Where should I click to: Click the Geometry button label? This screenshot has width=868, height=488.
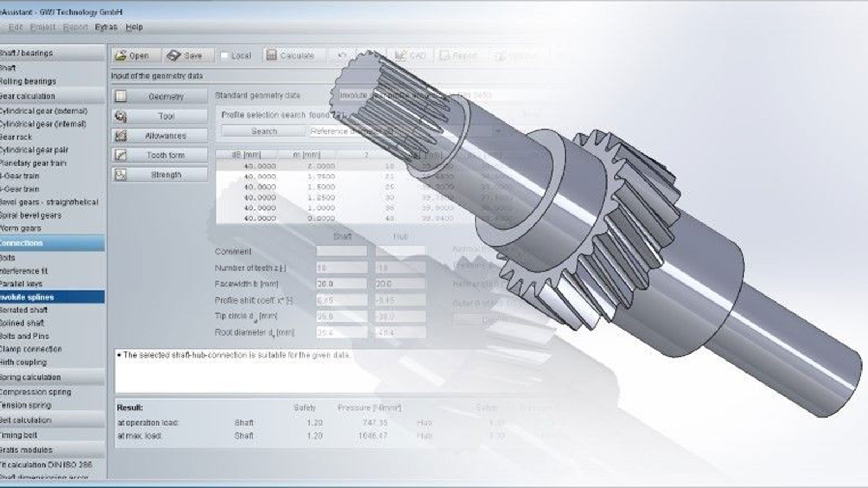(x=166, y=97)
